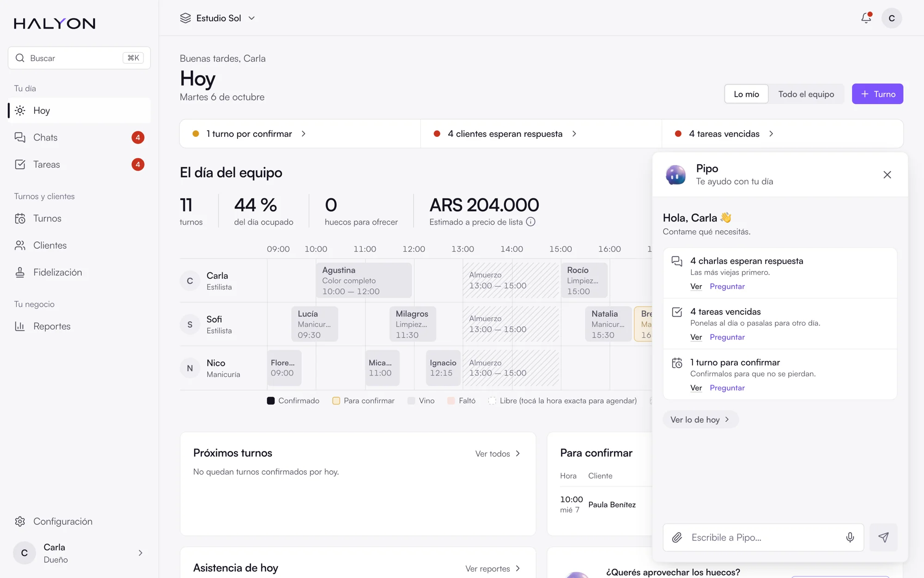The width and height of the screenshot is (924, 578).
Task: Send message with paper plane button
Action: pyautogui.click(x=883, y=537)
